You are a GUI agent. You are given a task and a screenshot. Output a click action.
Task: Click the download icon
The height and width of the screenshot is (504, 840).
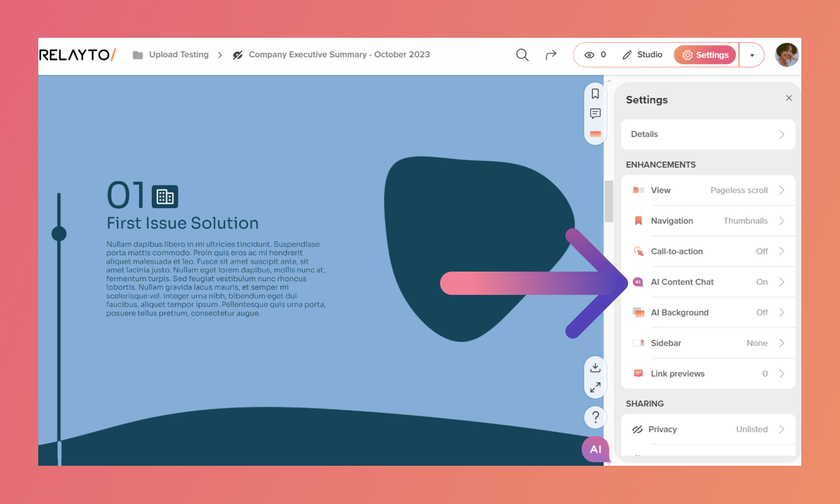point(595,368)
